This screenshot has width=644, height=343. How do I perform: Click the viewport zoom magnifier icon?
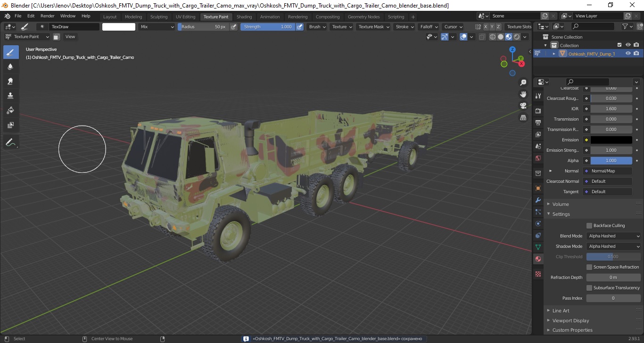523,82
